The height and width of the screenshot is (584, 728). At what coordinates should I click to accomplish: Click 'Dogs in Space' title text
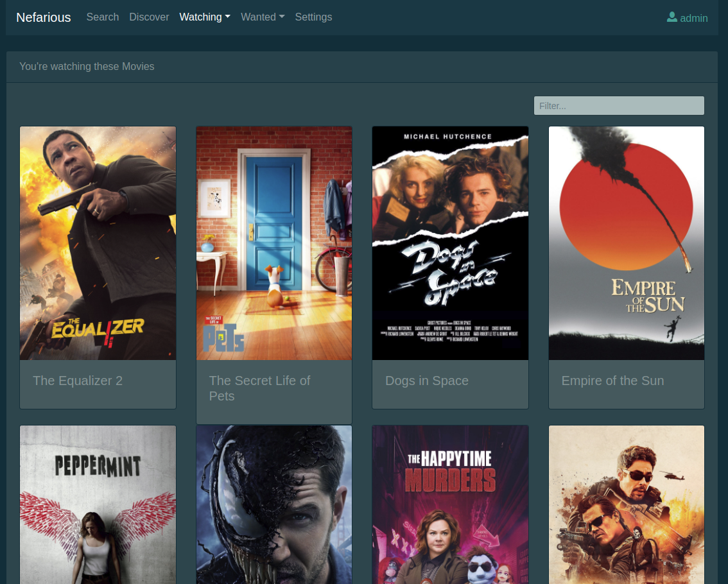click(x=427, y=381)
